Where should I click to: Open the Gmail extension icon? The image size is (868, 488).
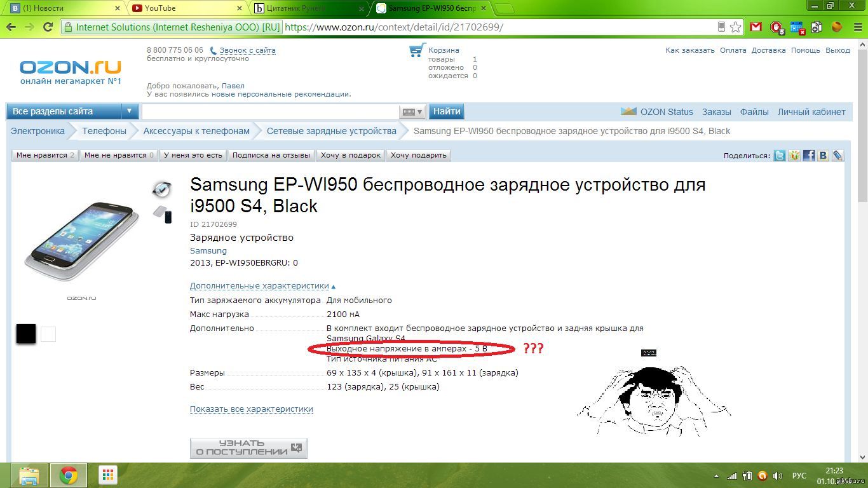click(x=756, y=27)
